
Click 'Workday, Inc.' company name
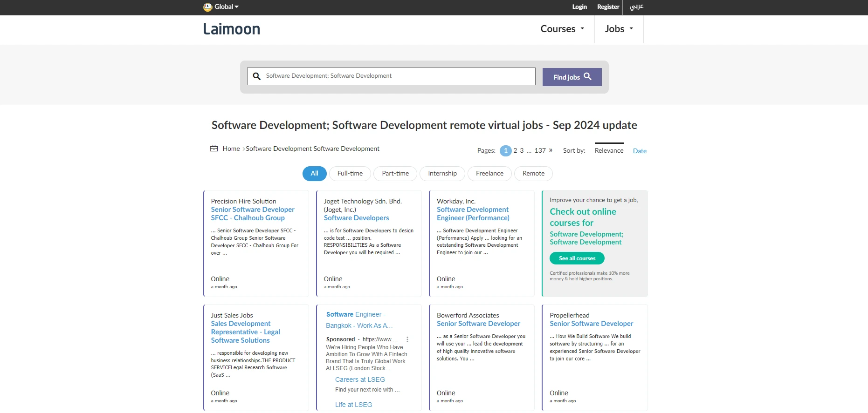456,201
